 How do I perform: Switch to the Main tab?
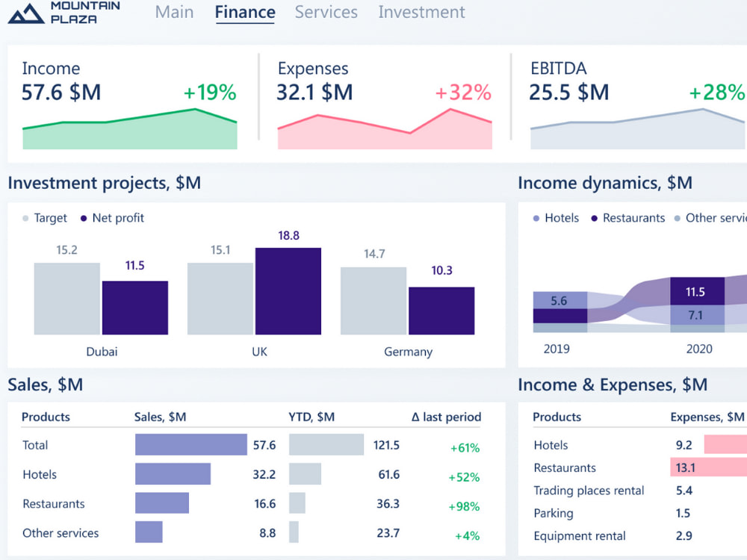174,13
